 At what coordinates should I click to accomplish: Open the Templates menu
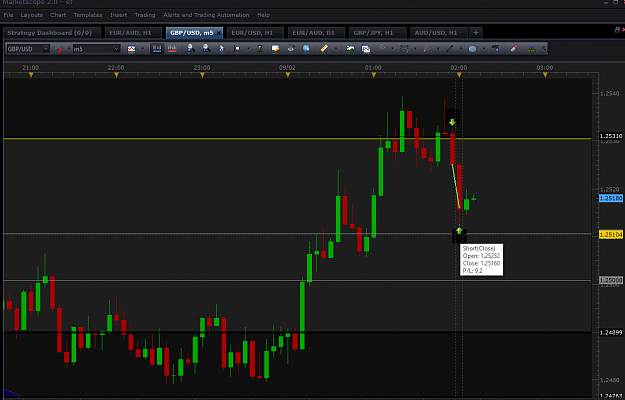pos(88,15)
